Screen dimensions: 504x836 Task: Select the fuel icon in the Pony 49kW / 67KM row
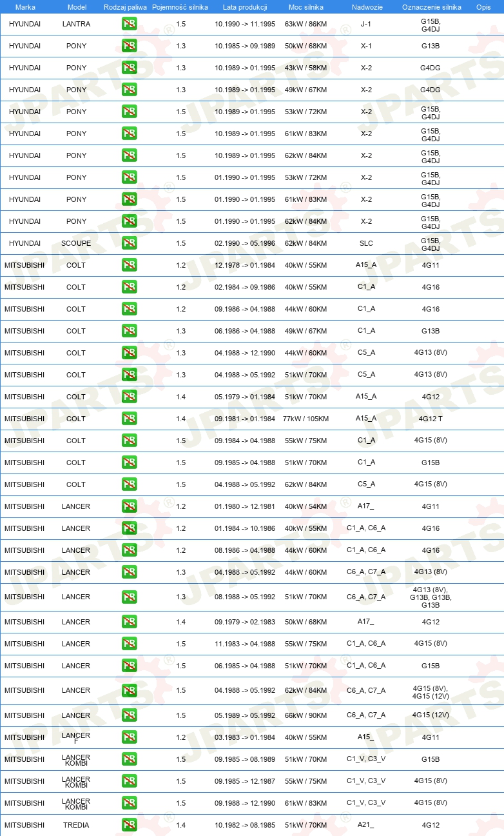[129, 90]
